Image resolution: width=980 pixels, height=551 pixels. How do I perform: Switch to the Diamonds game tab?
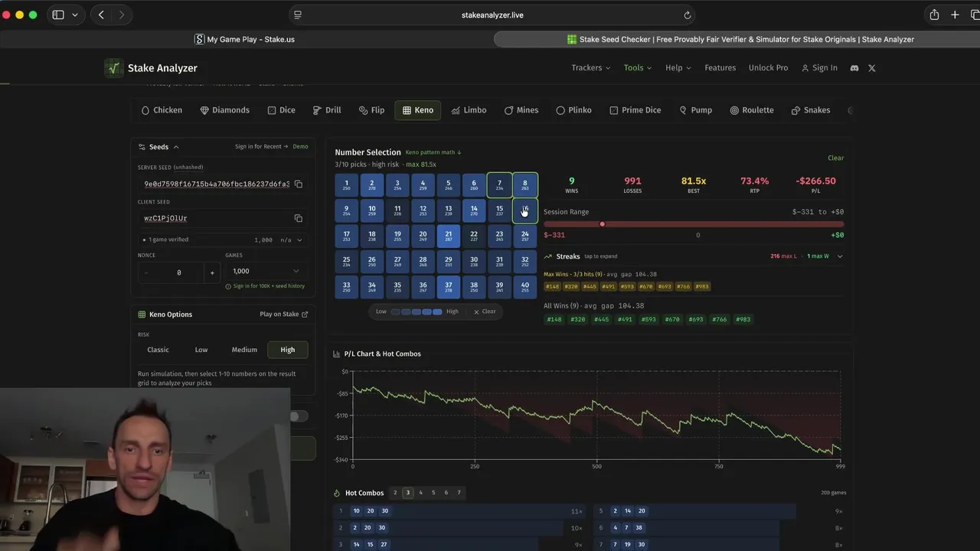pos(225,110)
